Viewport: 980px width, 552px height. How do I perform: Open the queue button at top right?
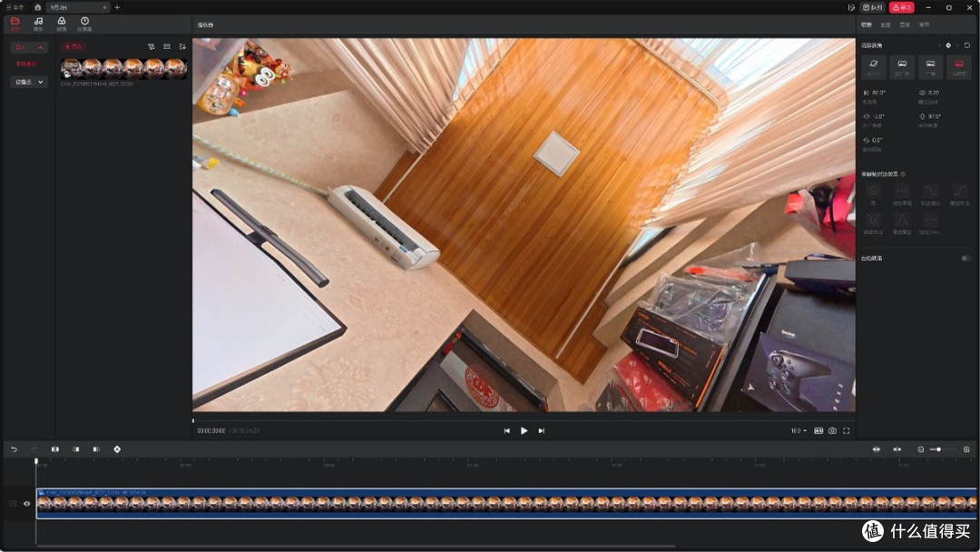873,7
